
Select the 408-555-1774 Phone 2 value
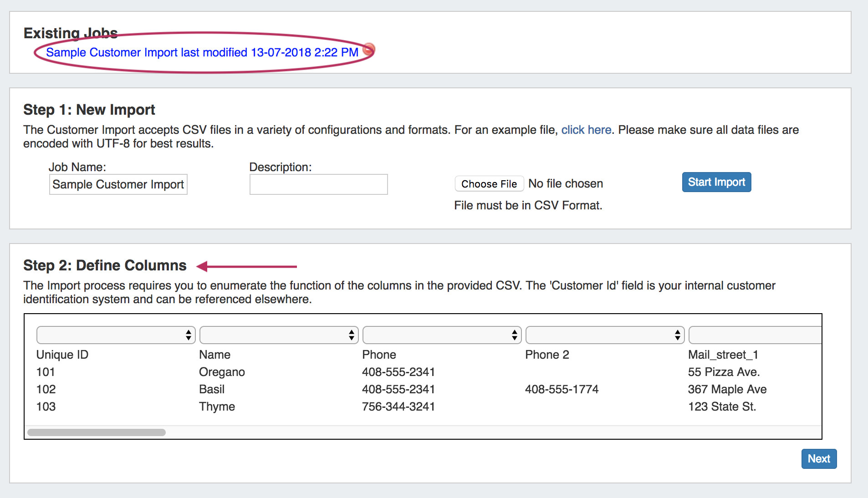(562, 390)
